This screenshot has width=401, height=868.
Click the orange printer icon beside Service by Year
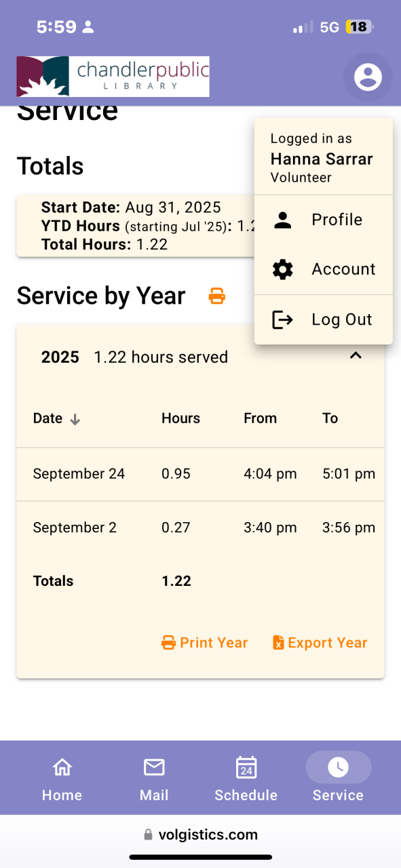click(x=216, y=296)
